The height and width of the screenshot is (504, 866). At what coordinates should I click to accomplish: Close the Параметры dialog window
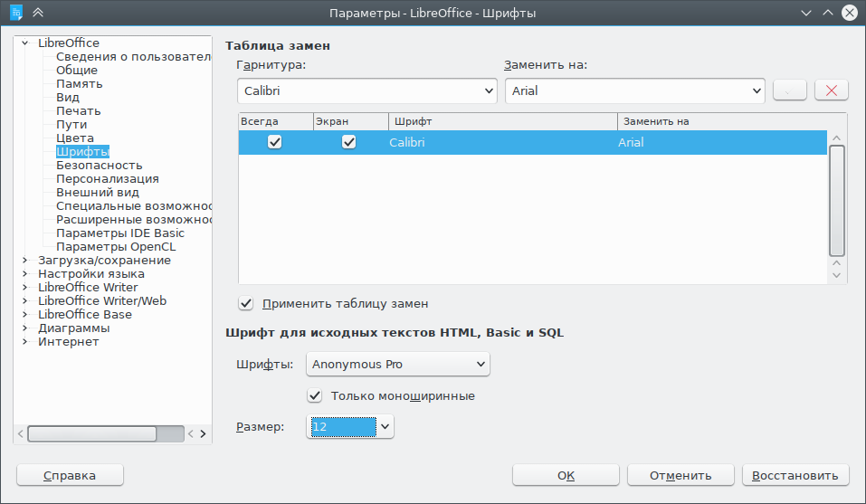850,13
